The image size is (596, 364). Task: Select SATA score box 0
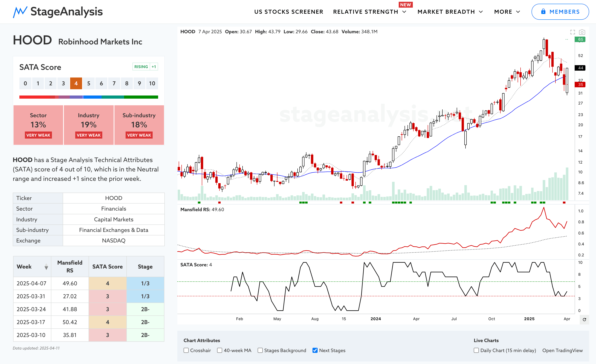point(25,83)
